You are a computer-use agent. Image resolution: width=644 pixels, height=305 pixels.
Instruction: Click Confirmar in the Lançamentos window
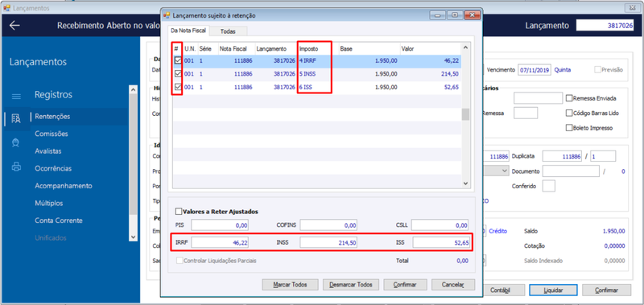tap(606, 290)
